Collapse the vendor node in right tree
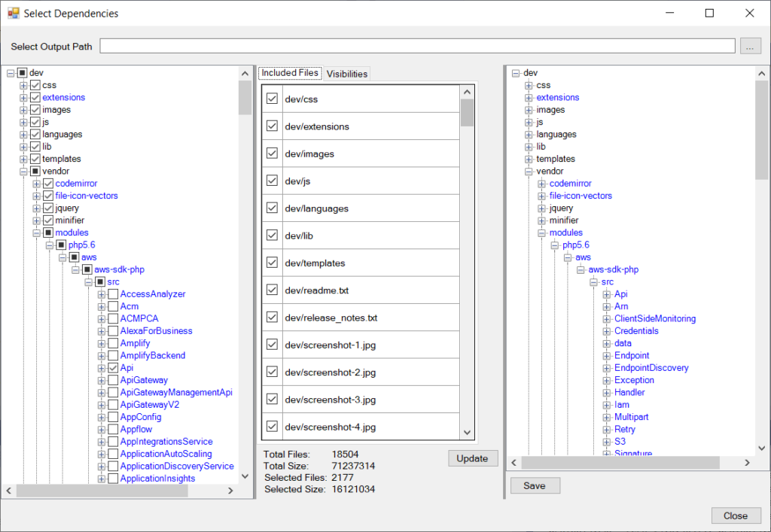This screenshot has width=771, height=532. pos(529,172)
